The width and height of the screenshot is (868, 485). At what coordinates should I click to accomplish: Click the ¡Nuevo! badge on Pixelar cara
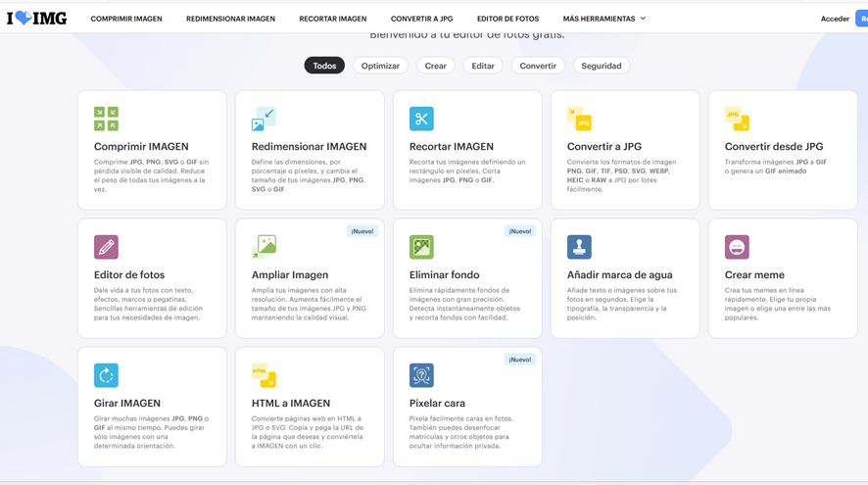pos(520,360)
